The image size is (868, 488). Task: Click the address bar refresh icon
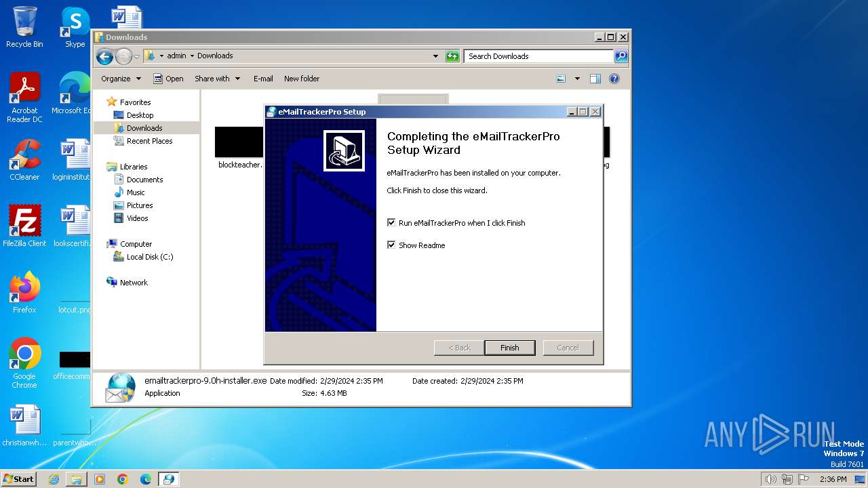(x=452, y=56)
